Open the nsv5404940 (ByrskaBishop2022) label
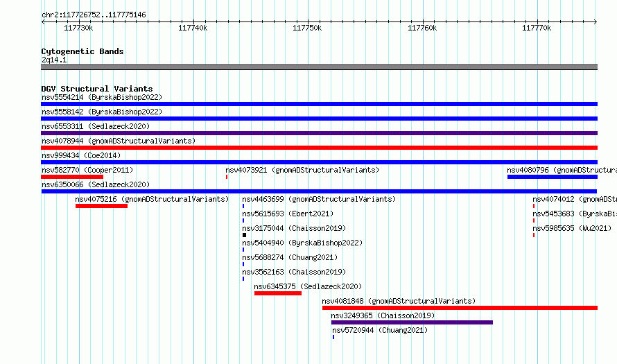Viewport: 617px width, 364px height. pyautogui.click(x=302, y=243)
